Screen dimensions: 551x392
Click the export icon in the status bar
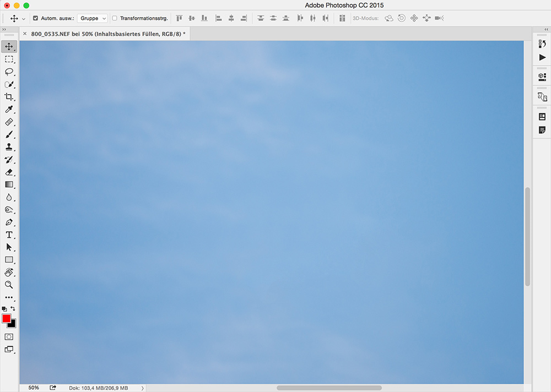[x=53, y=388]
